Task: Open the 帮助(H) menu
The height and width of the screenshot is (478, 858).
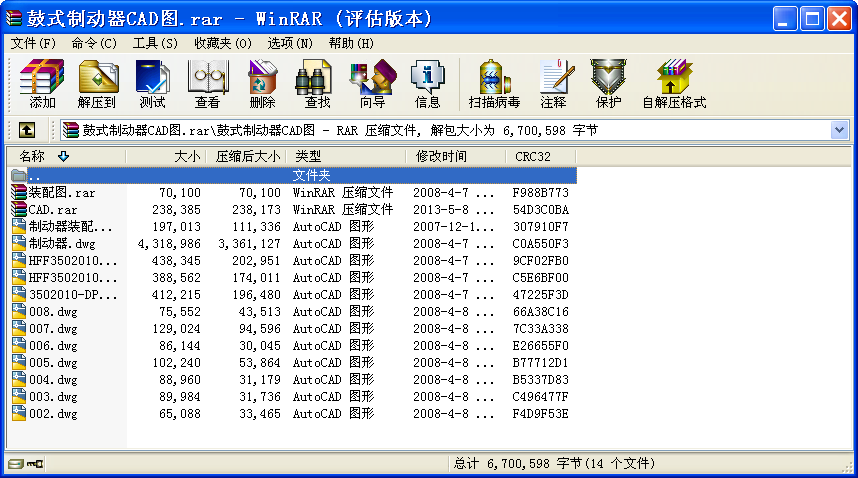Action: click(x=351, y=43)
